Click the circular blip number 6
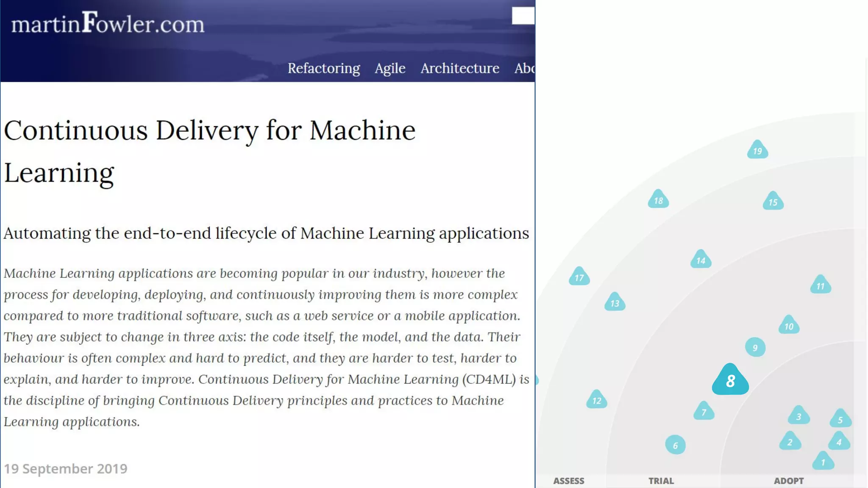Image resolution: width=868 pixels, height=488 pixels. (675, 445)
